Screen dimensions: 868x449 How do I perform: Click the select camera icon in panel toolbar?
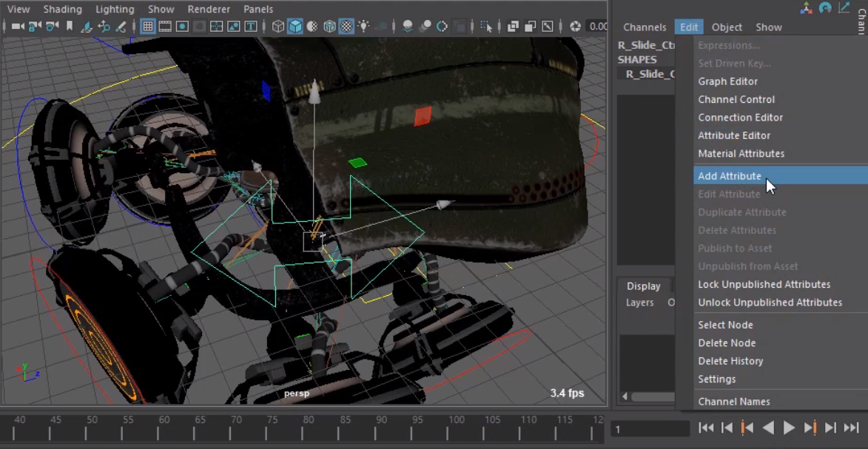point(16,27)
